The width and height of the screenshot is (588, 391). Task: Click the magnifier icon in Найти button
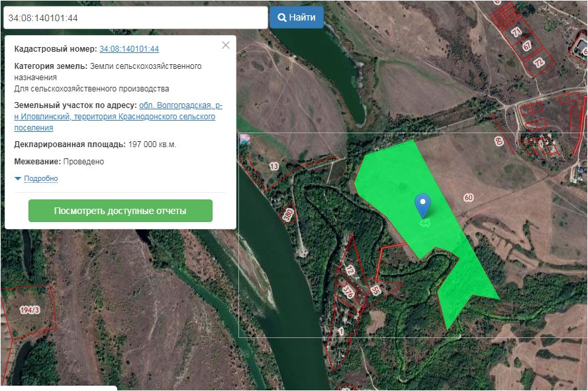click(x=282, y=18)
